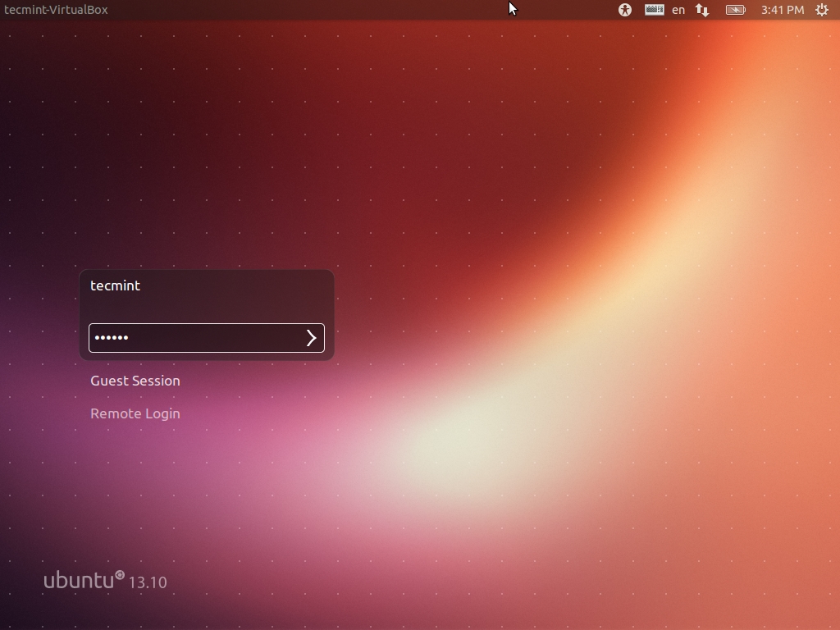840x630 pixels.
Task: Click the tecmint-VirtualBox hostname label
Action: click(56, 10)
